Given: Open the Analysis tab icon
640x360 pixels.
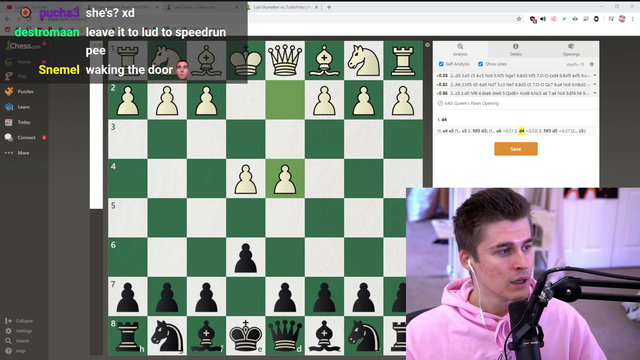Looking at the screenshot, I should coord(460,47).
